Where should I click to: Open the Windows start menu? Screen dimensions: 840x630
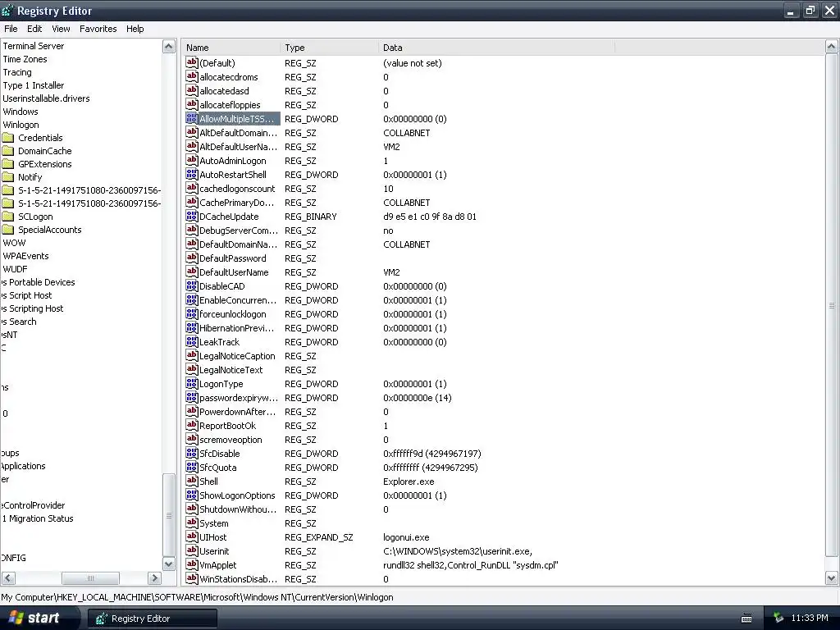click(x=39, y=618)
